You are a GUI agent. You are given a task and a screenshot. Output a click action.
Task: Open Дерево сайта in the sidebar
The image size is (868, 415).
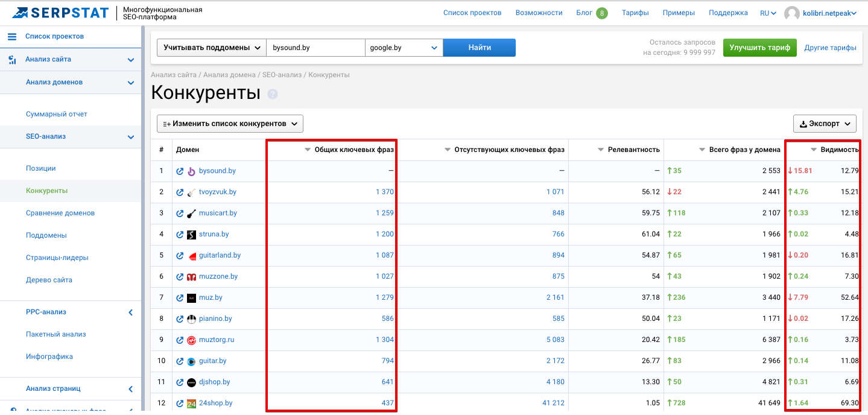point(49,280)
